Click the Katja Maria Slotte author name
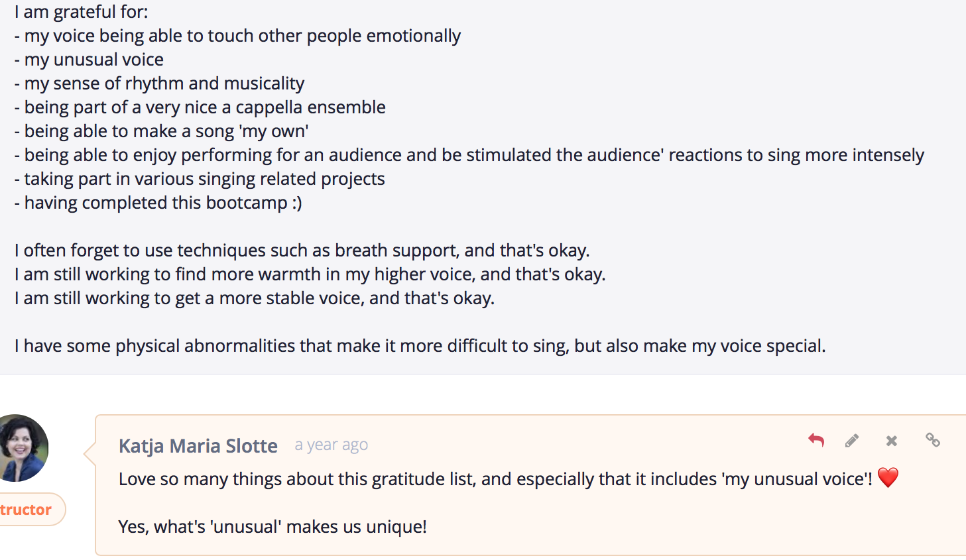This screenshot has width=966, height=560. 198,446
